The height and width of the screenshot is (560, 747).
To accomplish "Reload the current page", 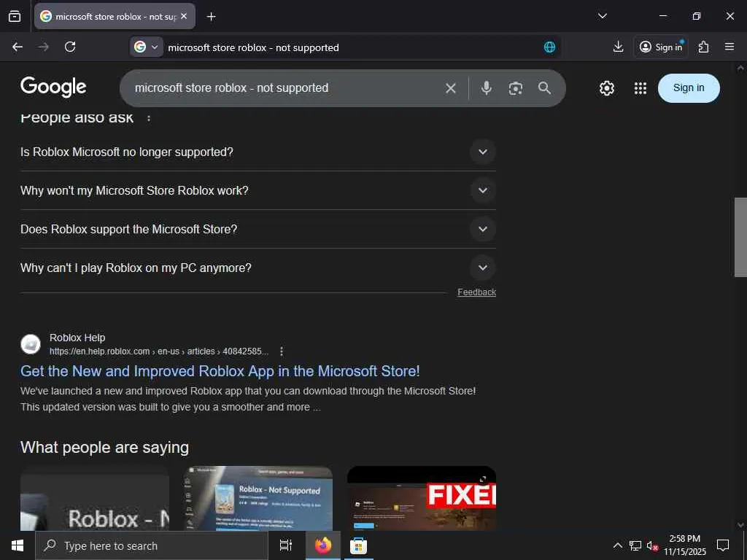I will coord(70,47).
